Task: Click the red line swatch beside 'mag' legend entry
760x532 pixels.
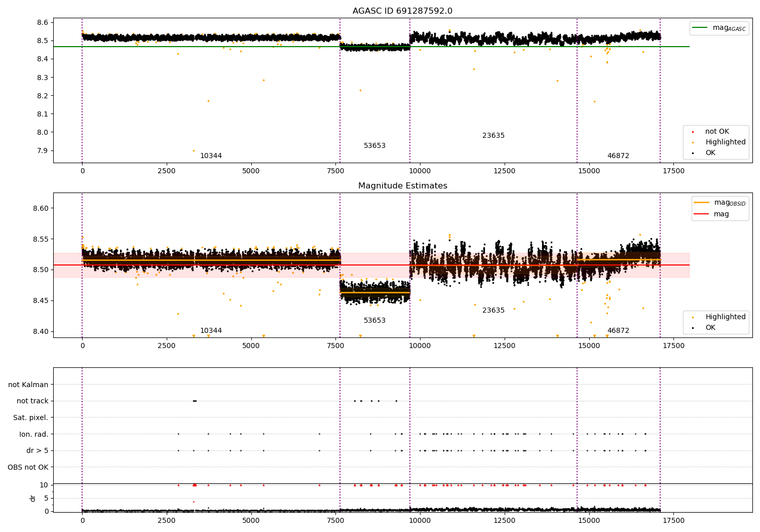Action: (x=701, y=214)
